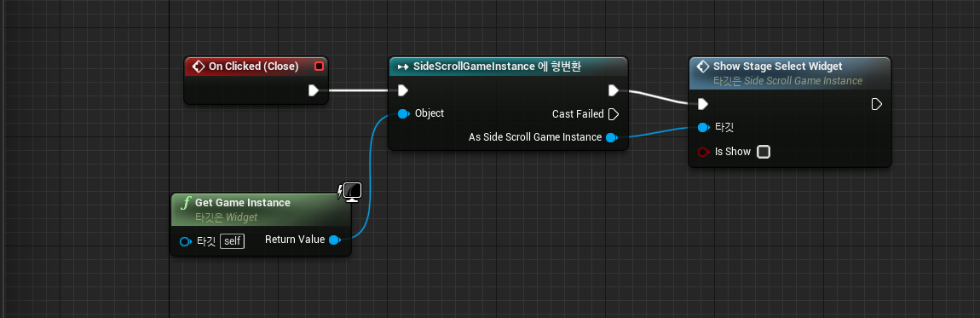Click the As Side Scroll Game Instance output pin
This screenshot has width=980, height=318.
click(x=612, y=137)
